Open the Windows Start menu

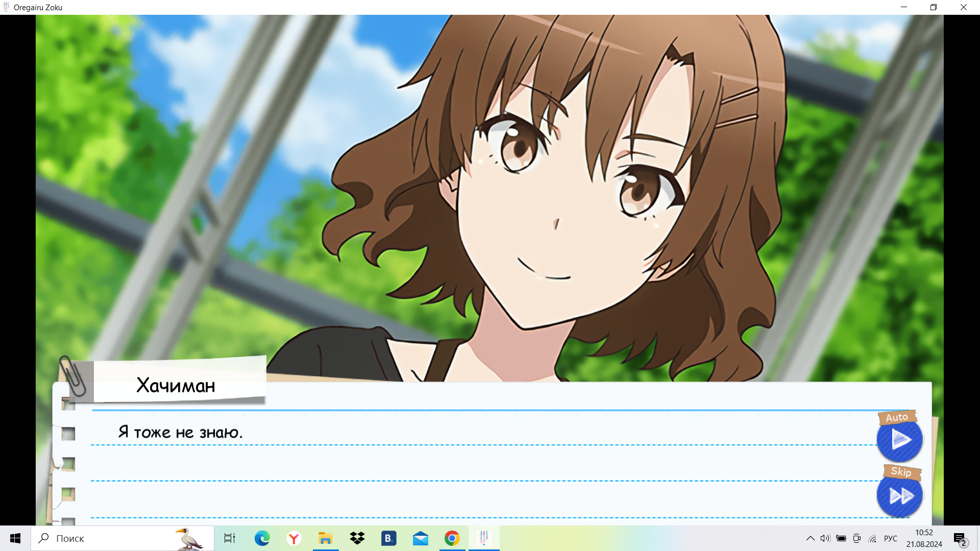[15, 538]
